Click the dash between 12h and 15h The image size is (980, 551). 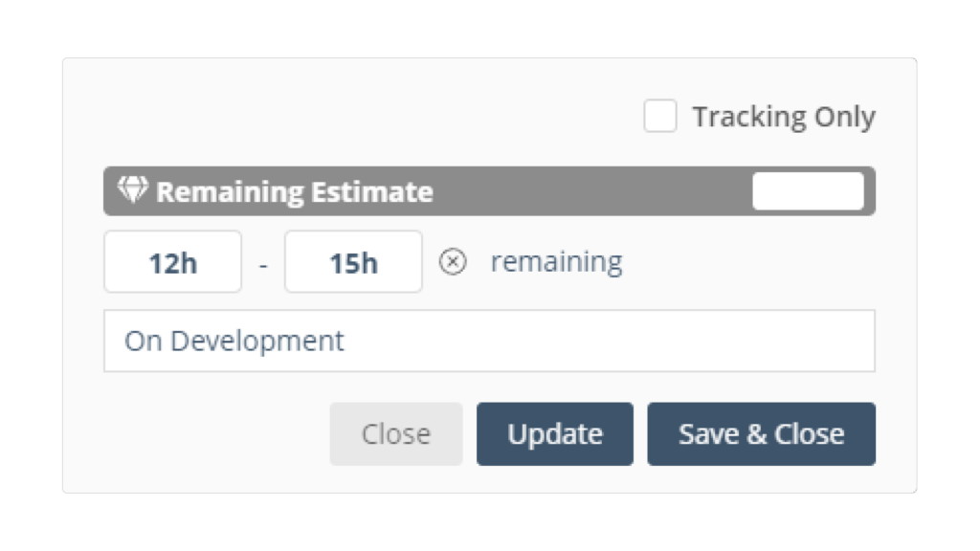263,266
